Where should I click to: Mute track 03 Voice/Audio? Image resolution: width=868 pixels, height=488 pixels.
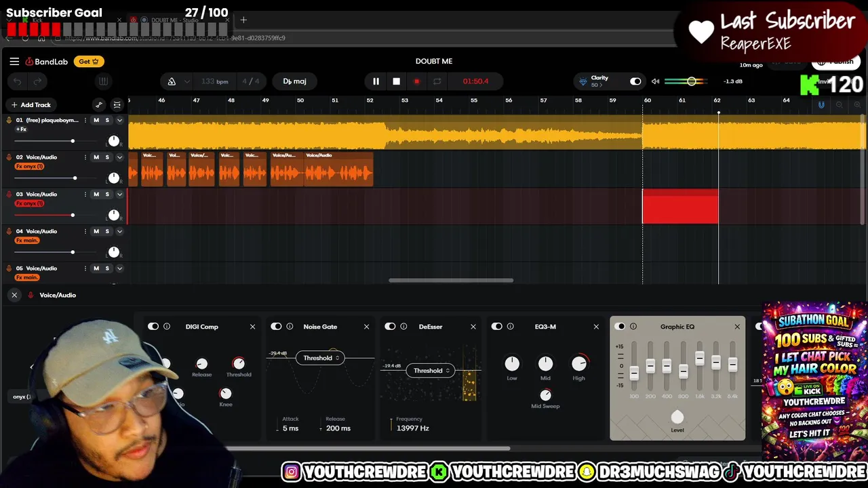[96, 195]
